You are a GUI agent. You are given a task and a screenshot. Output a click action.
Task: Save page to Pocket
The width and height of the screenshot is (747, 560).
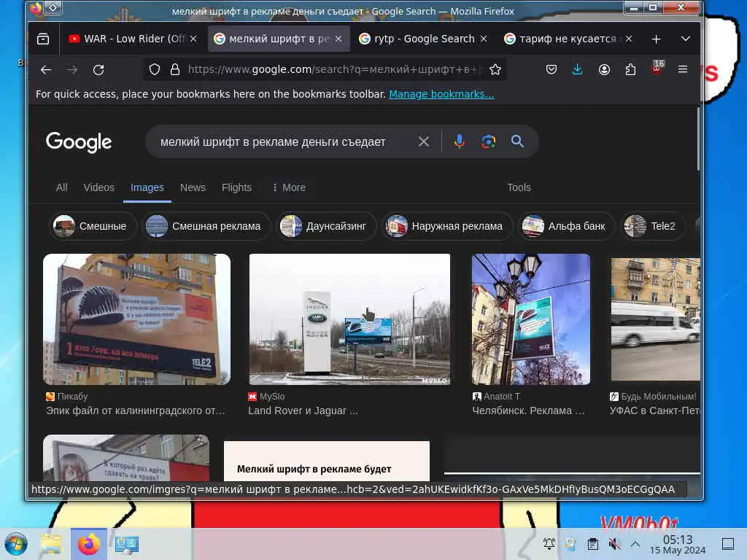tap(551, 69)
